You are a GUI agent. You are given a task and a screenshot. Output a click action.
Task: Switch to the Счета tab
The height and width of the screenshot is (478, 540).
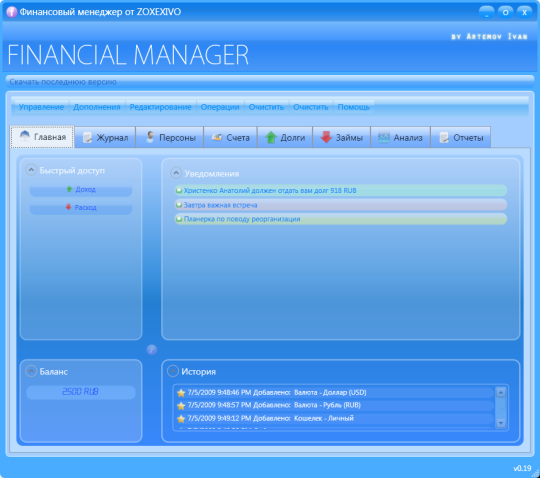coord(230,138)
